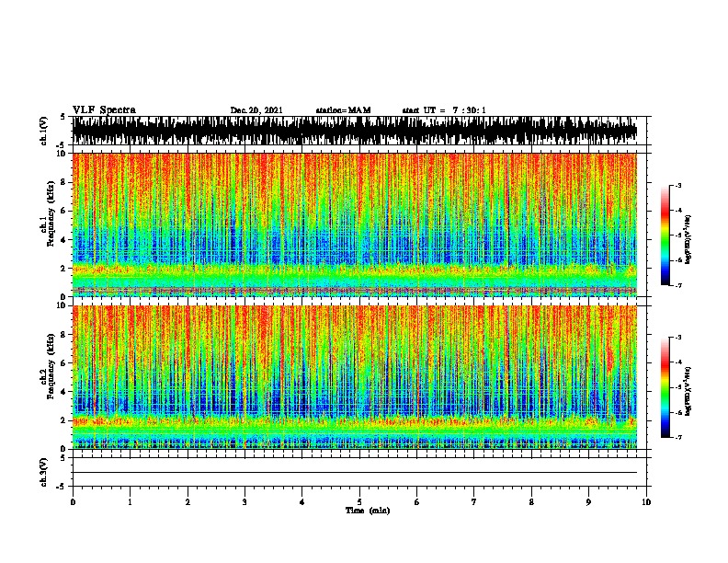Image resolution: width=728 pixels, height=563 pixels.
Task: Click the "-7" label on ch.2 colorbar
Action: tap(677, 437)
